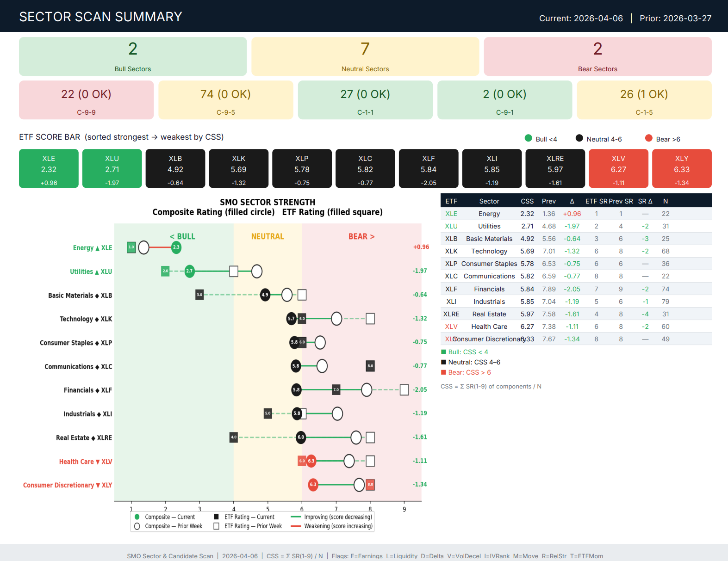
Task: Click the Financials prior ETF hollow square
Action: click(404, 390)
